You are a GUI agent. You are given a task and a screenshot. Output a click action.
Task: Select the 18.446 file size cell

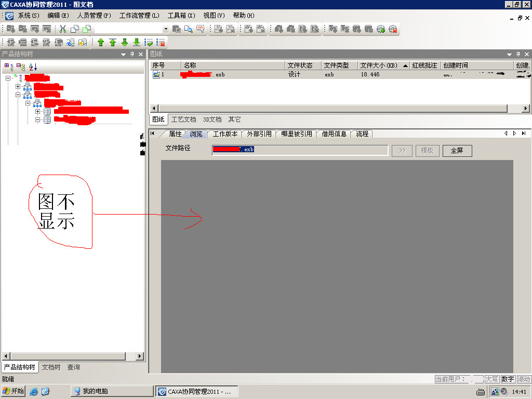[x=370, y=75]
